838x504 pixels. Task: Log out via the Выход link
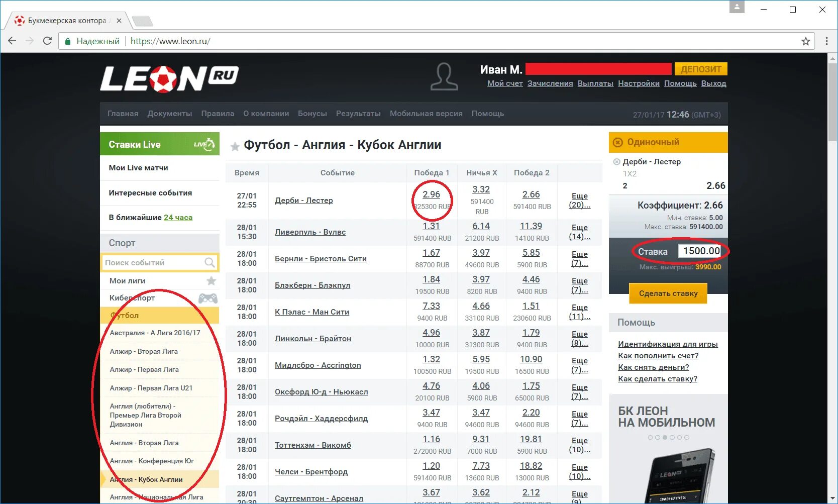[713, 83]
